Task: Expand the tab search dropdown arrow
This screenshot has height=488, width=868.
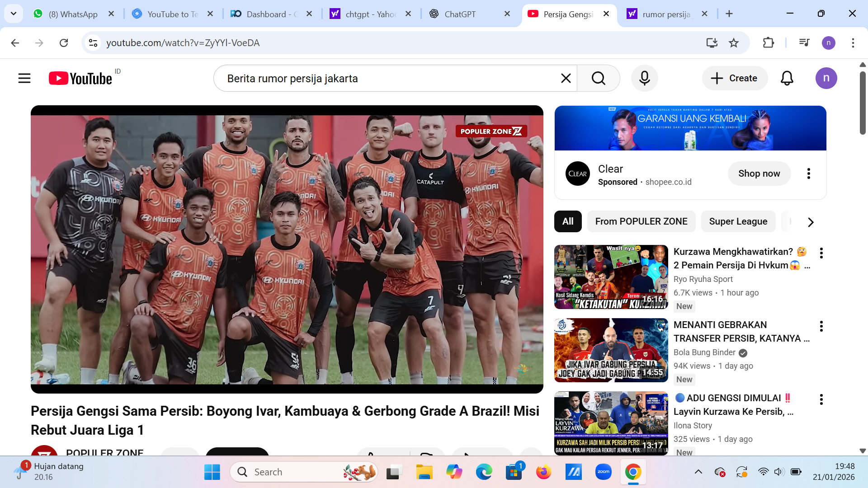Action: pyautogui.click(x=14, y=14)
